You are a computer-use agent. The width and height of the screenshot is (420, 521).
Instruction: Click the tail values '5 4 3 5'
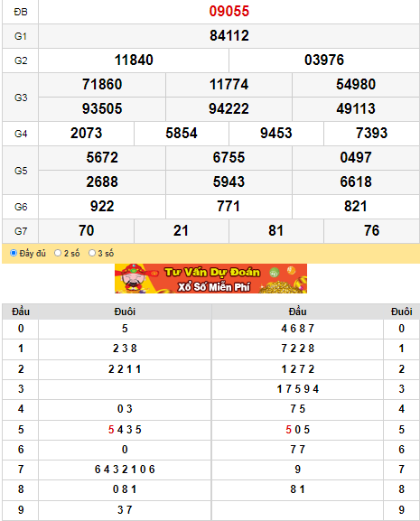pyautogui.click(x=125, y=430)
